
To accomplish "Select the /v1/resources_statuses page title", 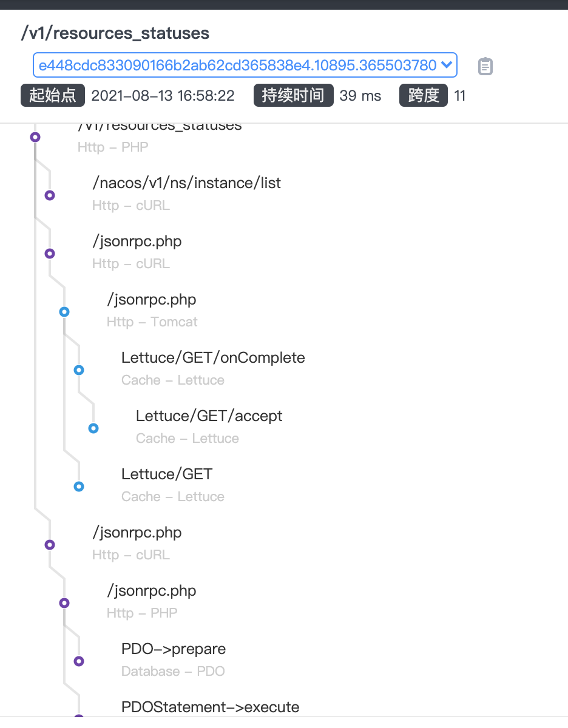I will tap(115, 33).
